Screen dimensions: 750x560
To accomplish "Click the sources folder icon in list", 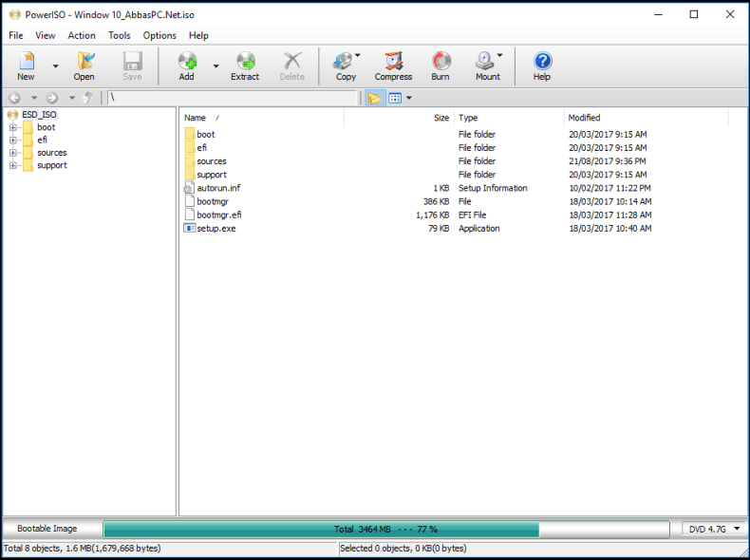I will (x=190, y=160).
